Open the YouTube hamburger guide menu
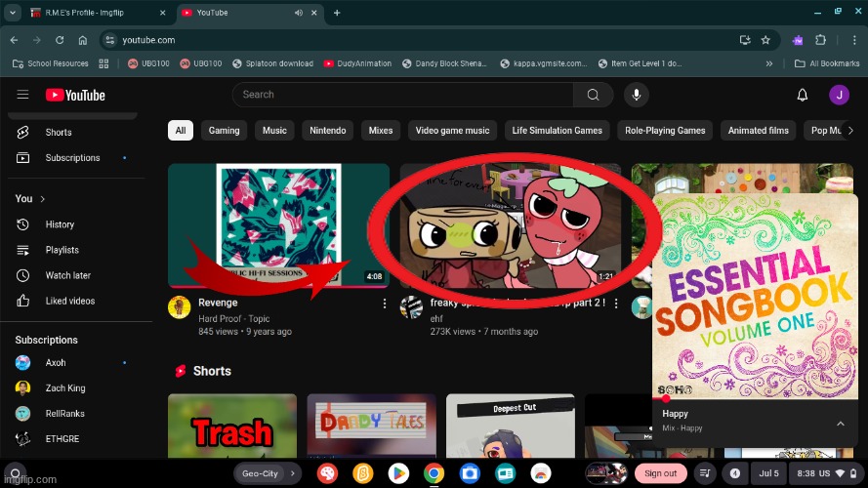Viewport: 868px width, 488px height. [x=22, y=95]
